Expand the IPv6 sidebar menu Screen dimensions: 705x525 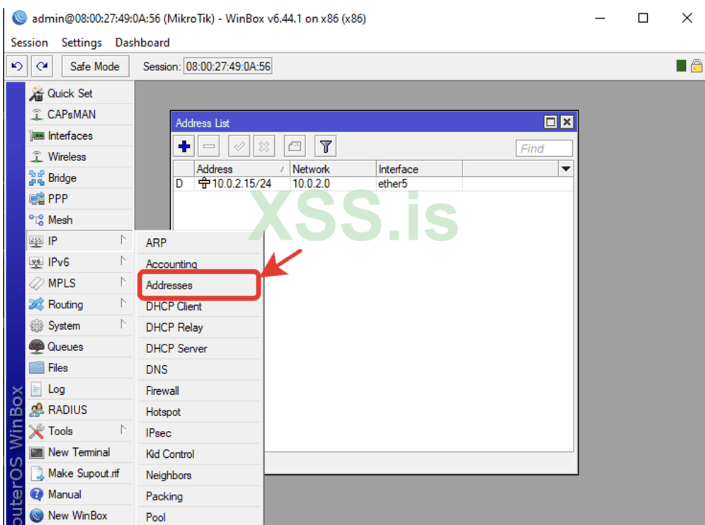[80, 262]
